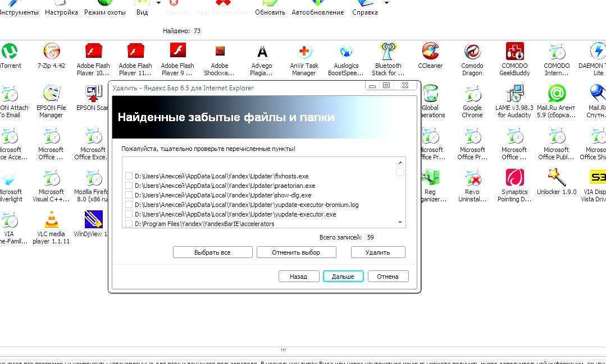
Task: Check the YandexBarIE\accelerators folder checkbox
Action: [x=129, y=224]
